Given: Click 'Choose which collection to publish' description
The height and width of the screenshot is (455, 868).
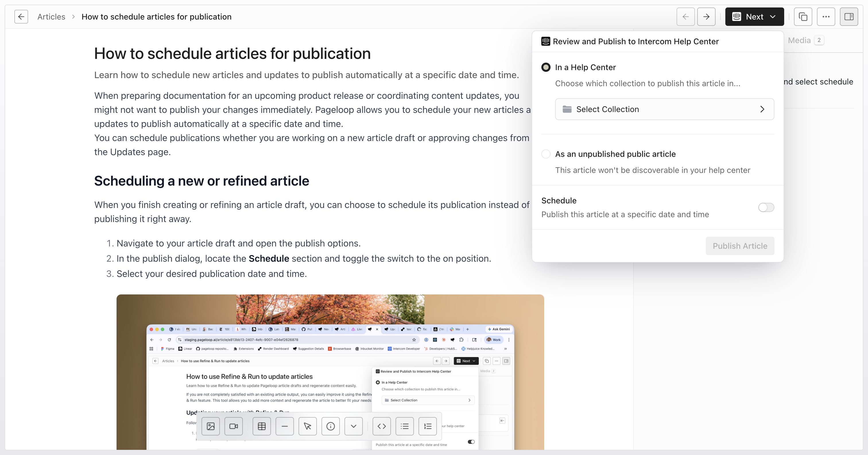Looking at the screenshot, I should [648, 83].
